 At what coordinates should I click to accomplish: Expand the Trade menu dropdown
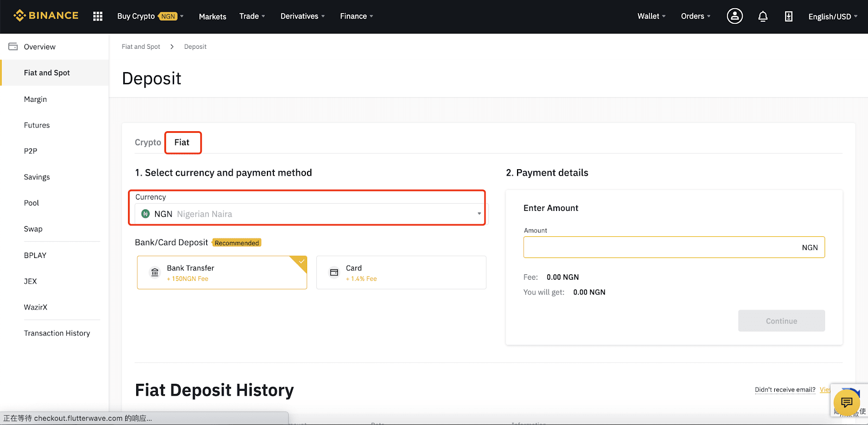click(x=252, y=16)
